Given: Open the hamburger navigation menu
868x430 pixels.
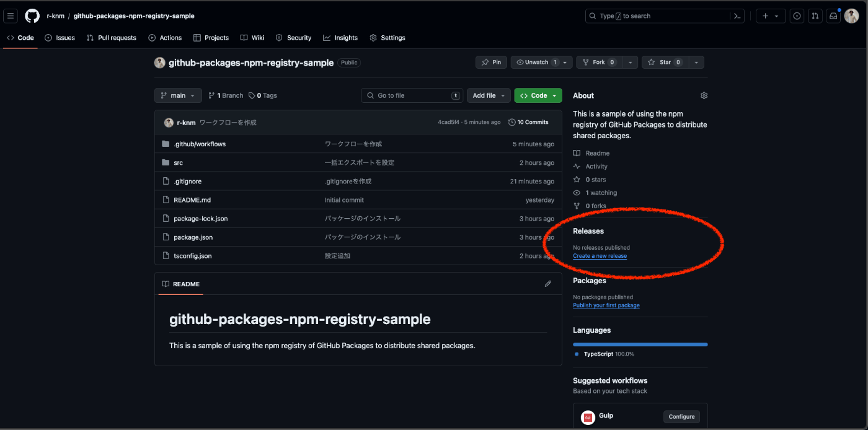Looking at the screenshot, I should pos(11,16).
